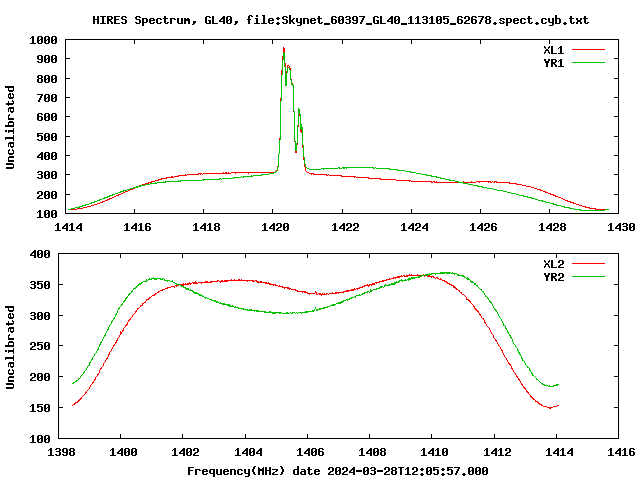Click the 1418 tick label on top plot

pos(206,227)
